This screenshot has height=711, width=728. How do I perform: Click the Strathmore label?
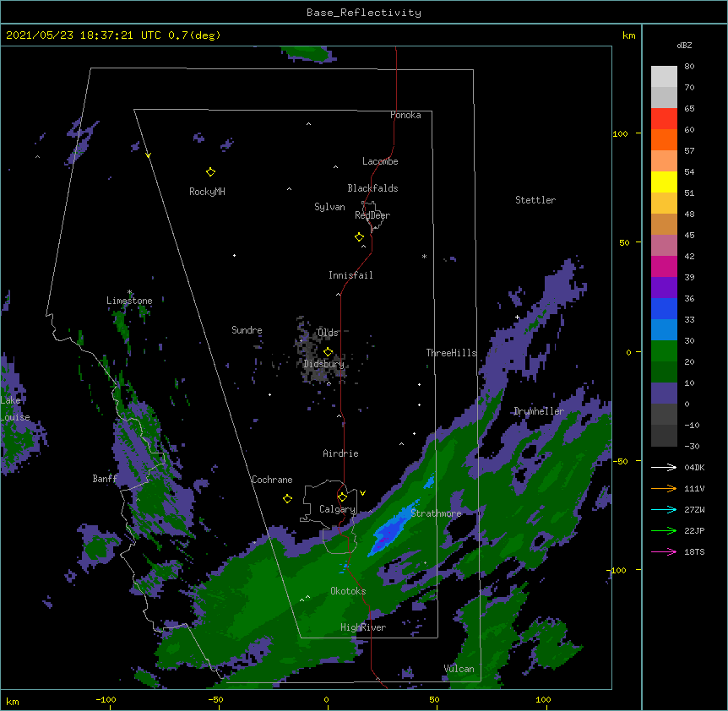pyautogui.click(x=436, y=513)
